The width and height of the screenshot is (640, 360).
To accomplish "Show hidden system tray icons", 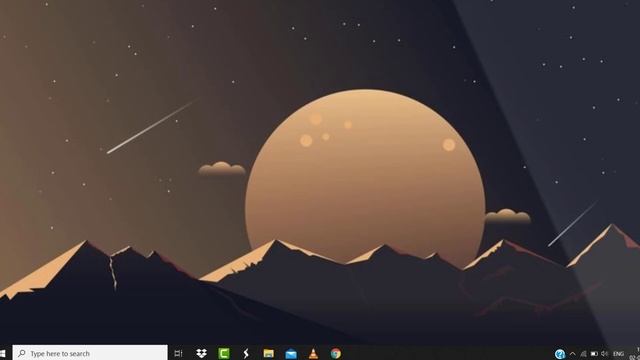I will click(573, 354).
